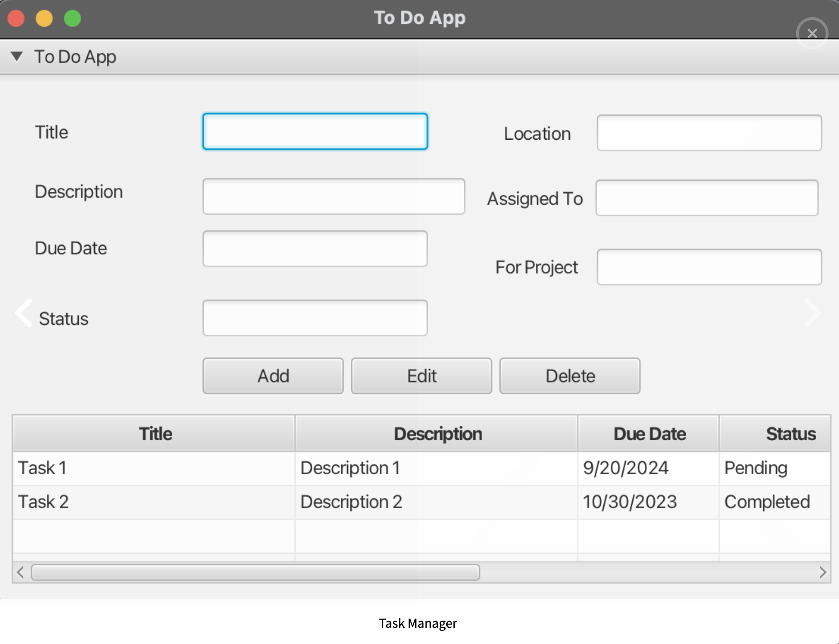Click the Due Date column header

click(x=650, y=433)
